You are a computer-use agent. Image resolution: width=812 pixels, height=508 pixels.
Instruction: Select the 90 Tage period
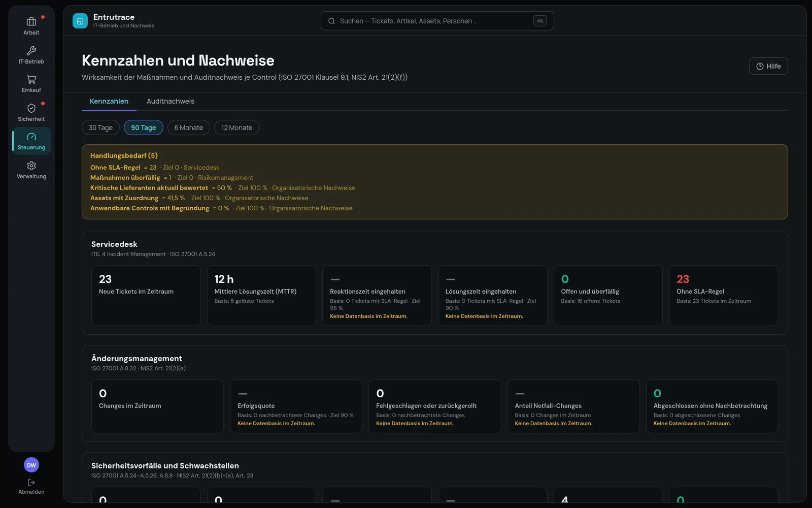[144, 128]
